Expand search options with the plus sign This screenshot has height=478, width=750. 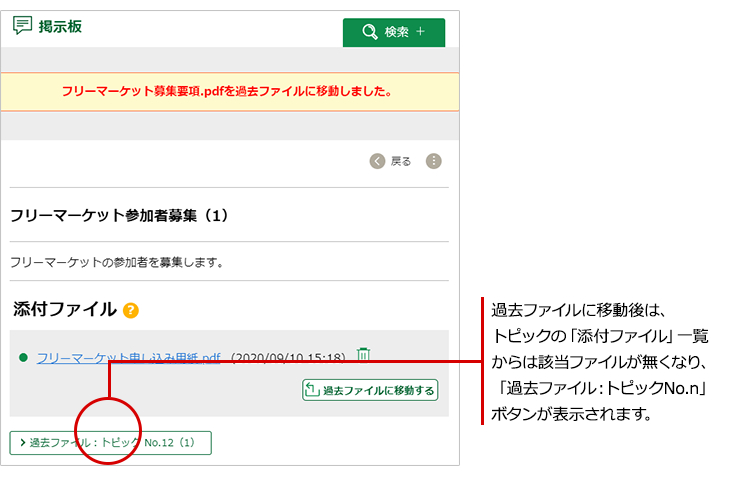pyautogui.click(x=420, y=32)
